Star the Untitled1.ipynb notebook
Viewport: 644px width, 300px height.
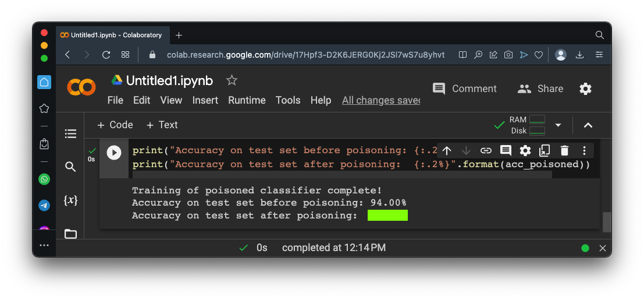232,80
